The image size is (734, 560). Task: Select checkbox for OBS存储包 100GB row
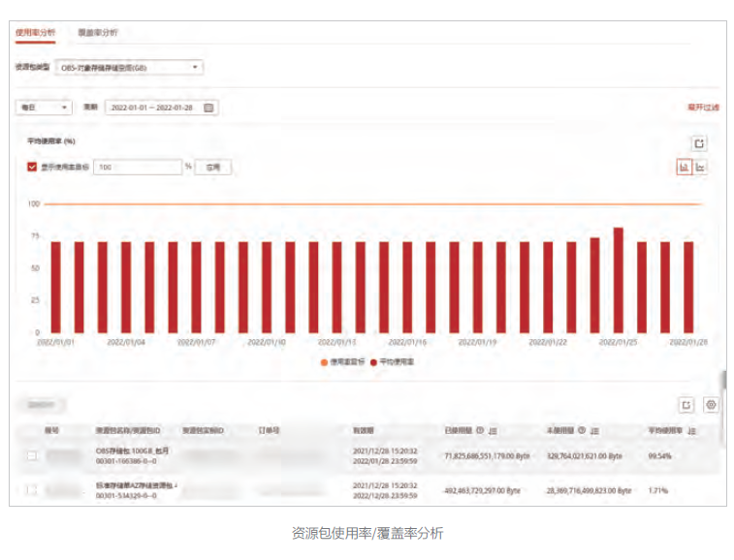[32, 455]
